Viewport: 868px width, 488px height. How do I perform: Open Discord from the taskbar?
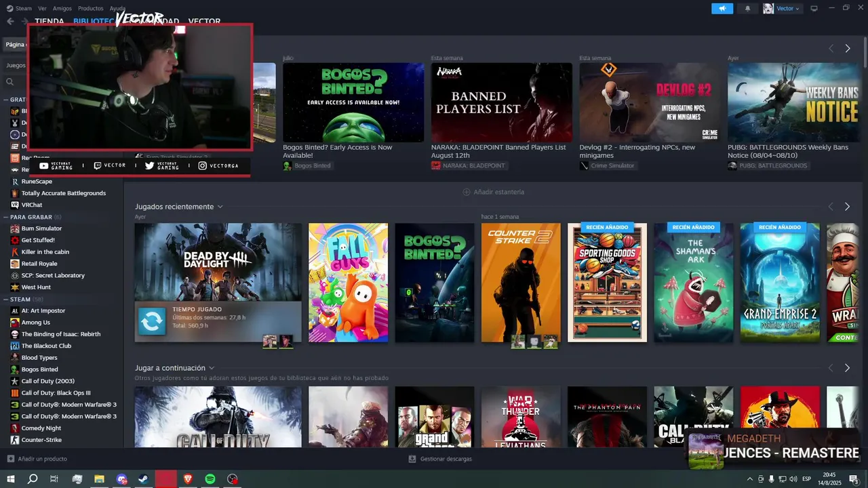coord(121,479)
